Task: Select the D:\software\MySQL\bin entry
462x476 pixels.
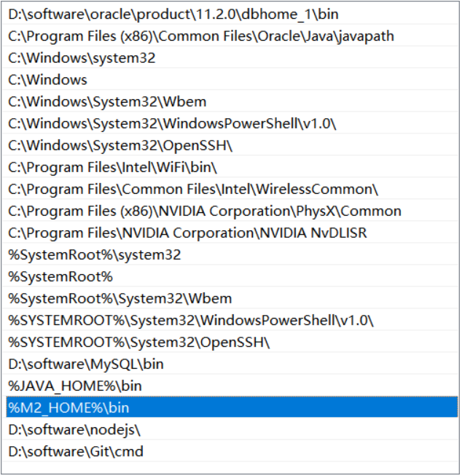Action: tap(231, 364)
